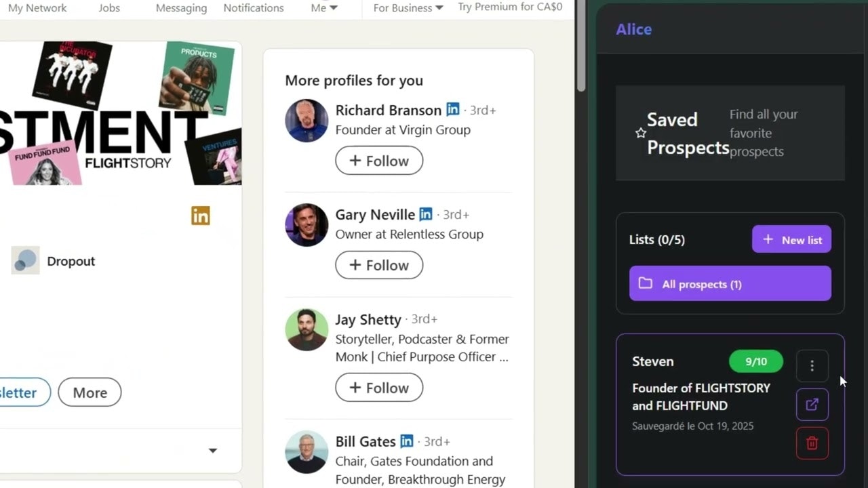Screen dimensions: 868x488
Task: Click the LinkedIn page vertical scrollbar
Action: [581, 47]
